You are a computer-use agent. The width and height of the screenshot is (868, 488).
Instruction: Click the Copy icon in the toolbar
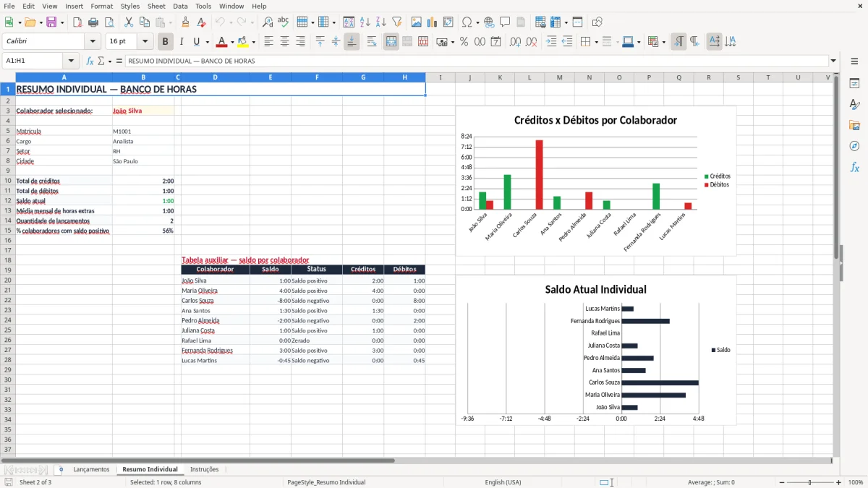tap(144, 22)
